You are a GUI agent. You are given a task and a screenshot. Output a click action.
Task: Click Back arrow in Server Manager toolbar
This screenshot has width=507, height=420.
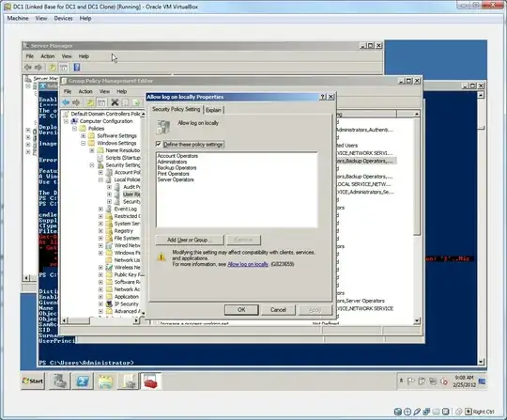[28, 67]
